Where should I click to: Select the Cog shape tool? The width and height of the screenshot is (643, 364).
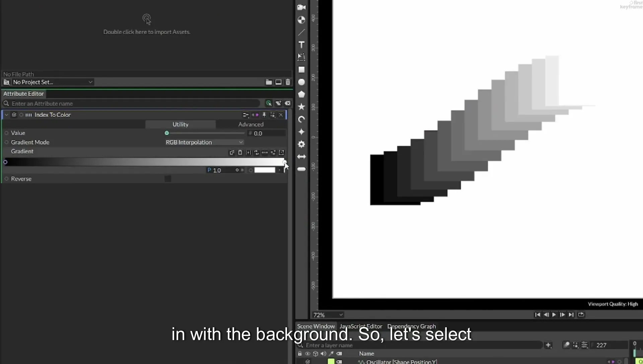tap(301, 144)
